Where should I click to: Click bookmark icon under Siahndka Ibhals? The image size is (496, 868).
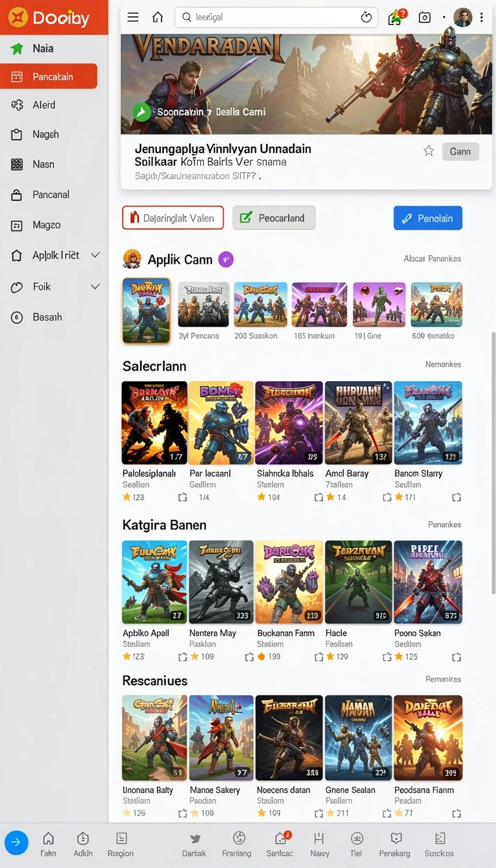point(318,497)
